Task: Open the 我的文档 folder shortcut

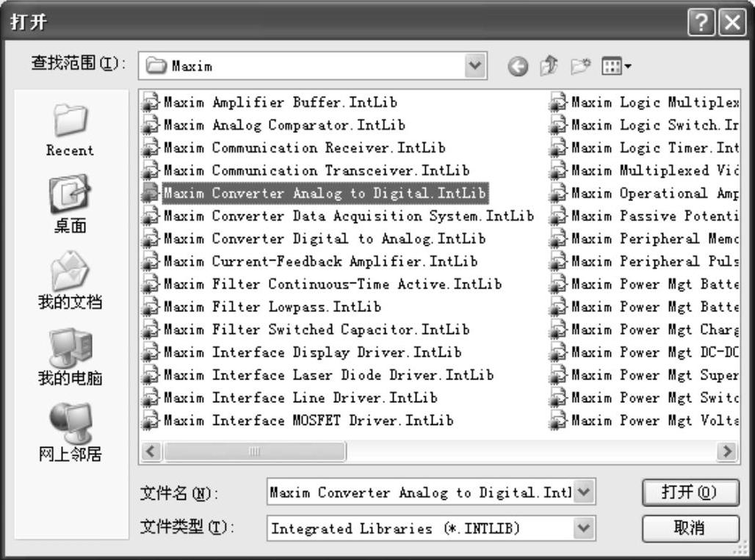Action: [70, 280]
